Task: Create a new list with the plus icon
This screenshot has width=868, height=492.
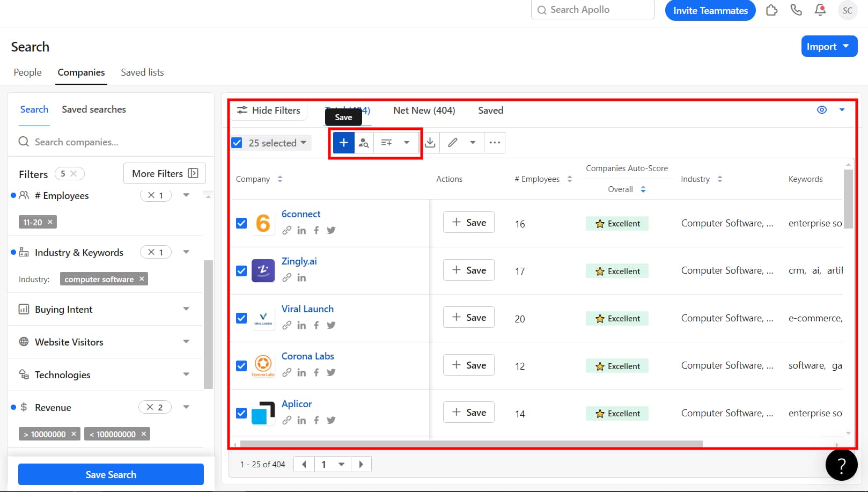Action: click(343, 142)
